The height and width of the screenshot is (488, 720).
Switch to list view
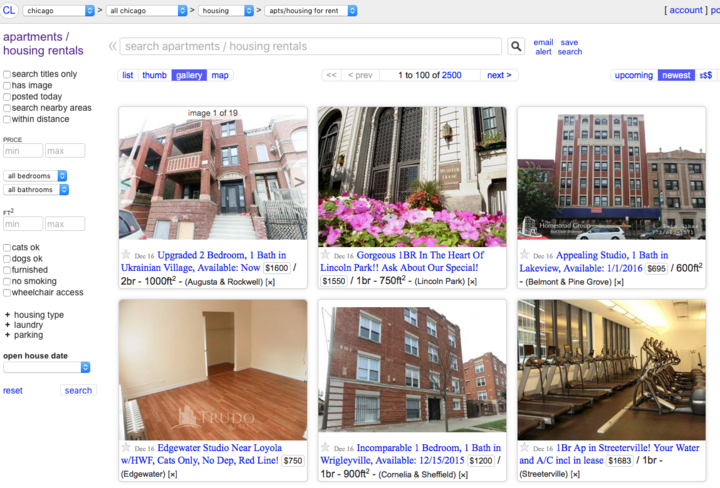point(128,75)
